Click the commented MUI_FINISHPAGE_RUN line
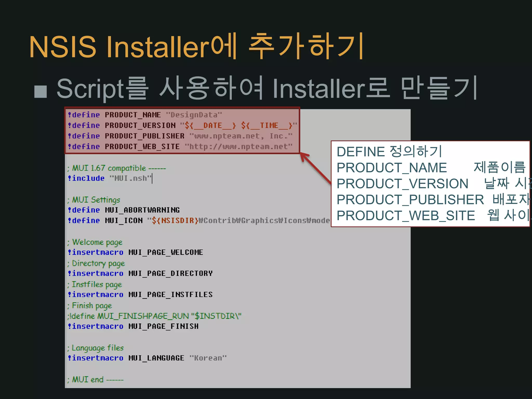Screen dimensions: 532x399 point(154,316)
